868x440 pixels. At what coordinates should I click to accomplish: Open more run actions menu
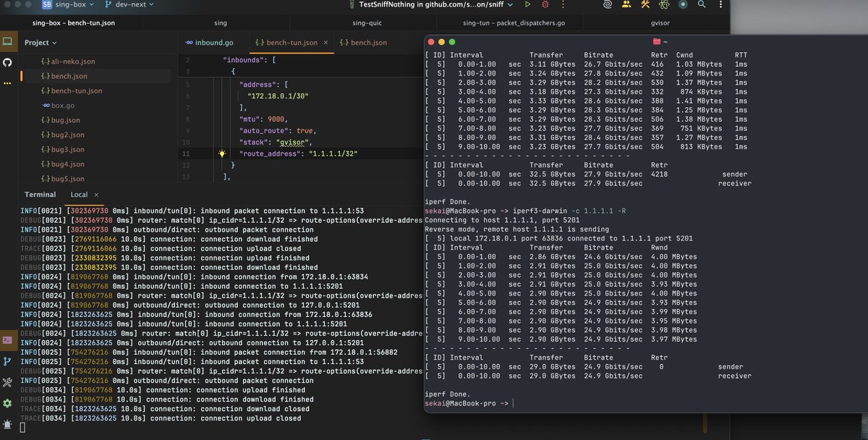tap(564, 4)
